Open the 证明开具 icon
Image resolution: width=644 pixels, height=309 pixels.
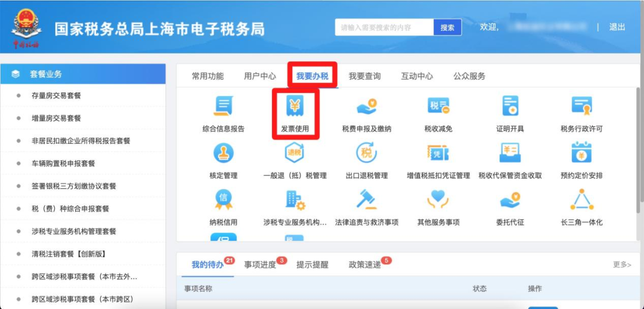(x=510, y=106)
